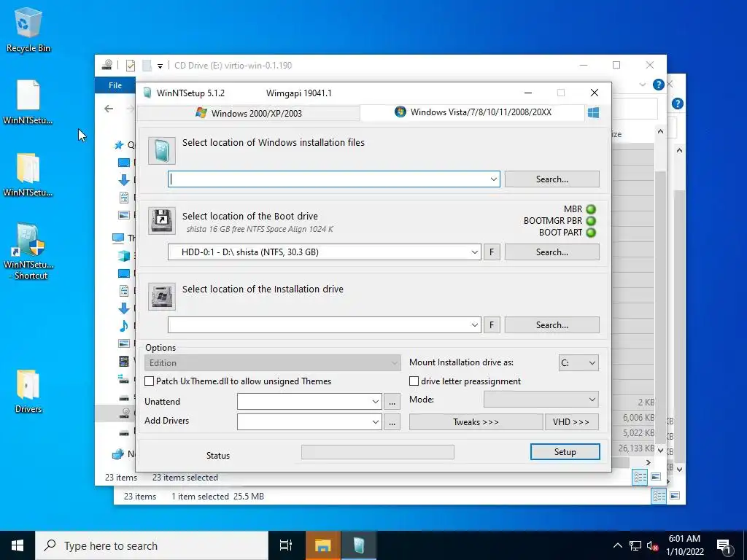Click Search for the Installation drive
The image size is (747, 560).
pyautogui.click(x=551, y=325)
